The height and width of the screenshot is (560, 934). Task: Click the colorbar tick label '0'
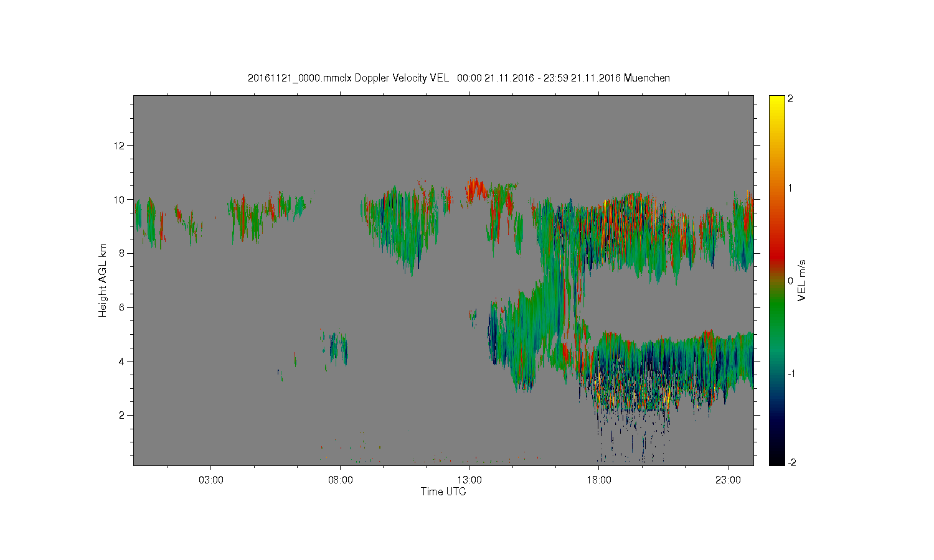(790, 281)
